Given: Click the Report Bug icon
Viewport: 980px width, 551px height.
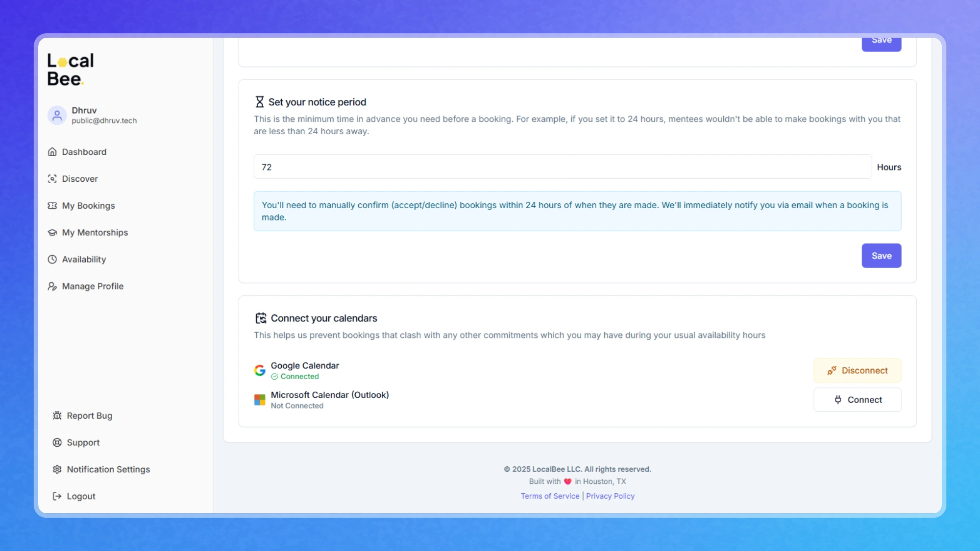Looking at the screenshot, I should click(x=57, y=416).
